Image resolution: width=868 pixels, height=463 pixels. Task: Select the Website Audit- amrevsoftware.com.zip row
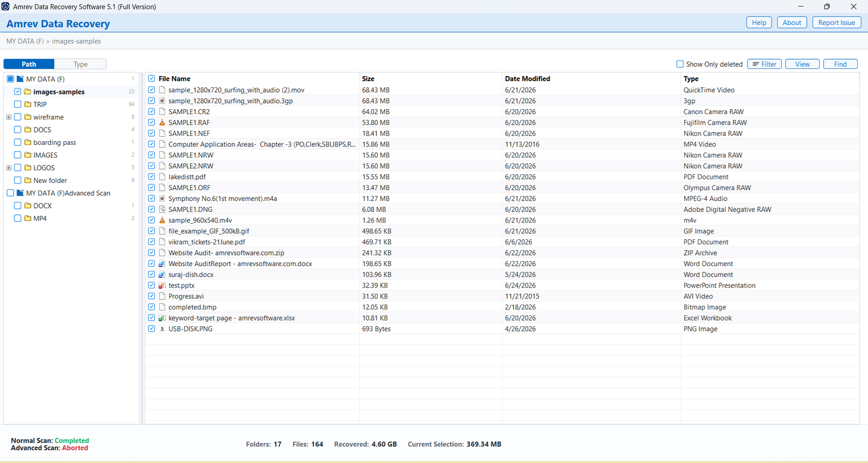[502, 253]
